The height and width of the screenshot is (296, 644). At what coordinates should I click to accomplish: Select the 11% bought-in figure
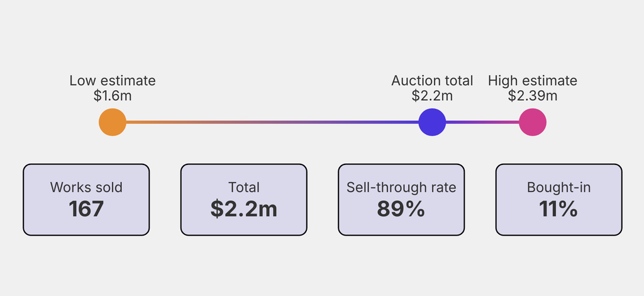pyautogui.click(x=558, y=208)
